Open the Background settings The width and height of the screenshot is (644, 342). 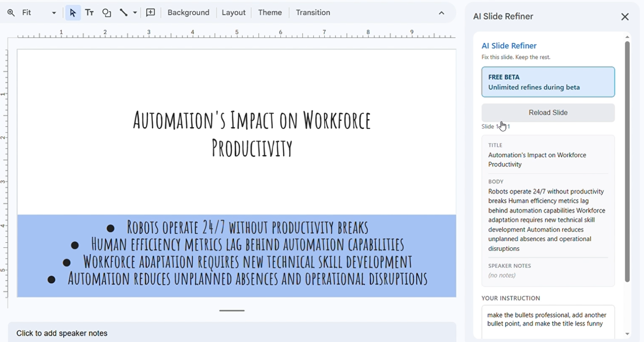pos(189,13)
